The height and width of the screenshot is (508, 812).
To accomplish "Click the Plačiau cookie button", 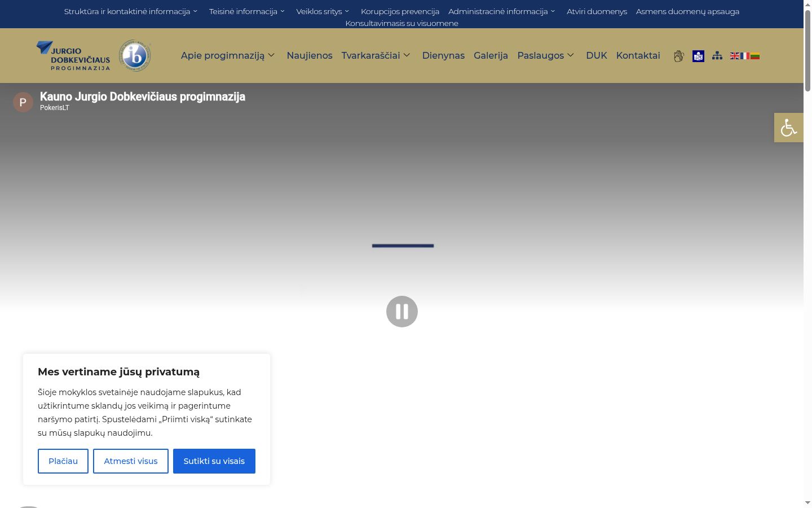I will tap(63, 461).
